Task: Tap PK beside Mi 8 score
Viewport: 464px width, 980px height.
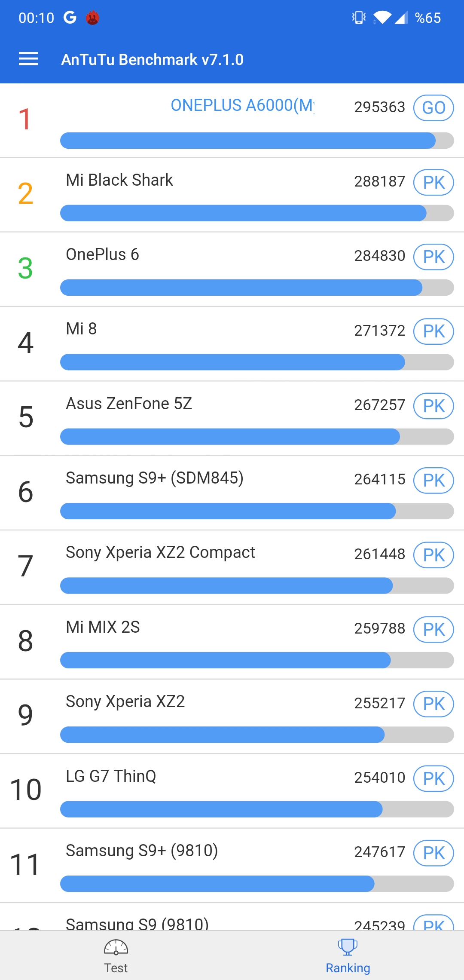Action: coord(433,331)
